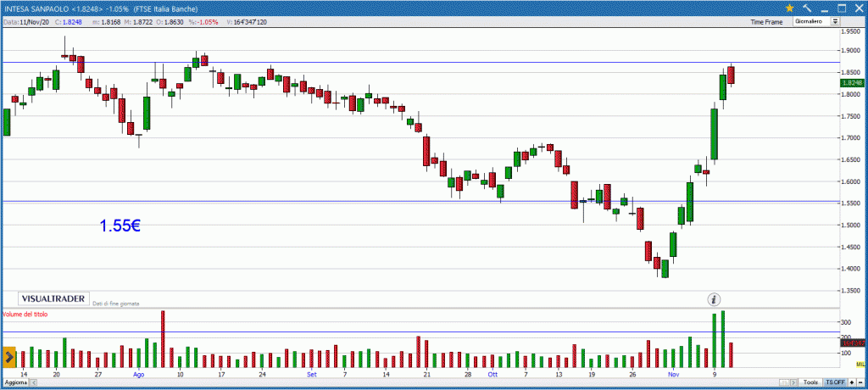Click the yellow MIL unit label
Image resolution: width=868 pixels, height=390 pixels.
[860, 364]
